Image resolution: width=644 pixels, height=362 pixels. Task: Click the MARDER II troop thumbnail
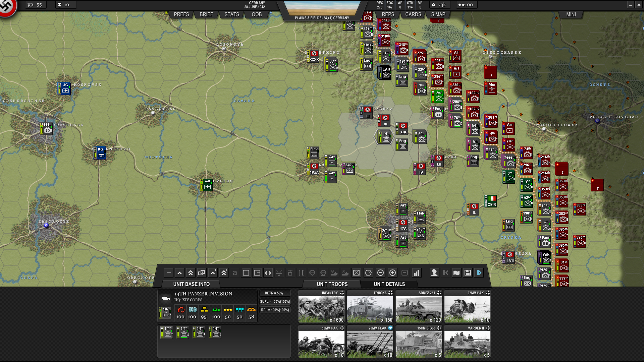click(467, 342)
